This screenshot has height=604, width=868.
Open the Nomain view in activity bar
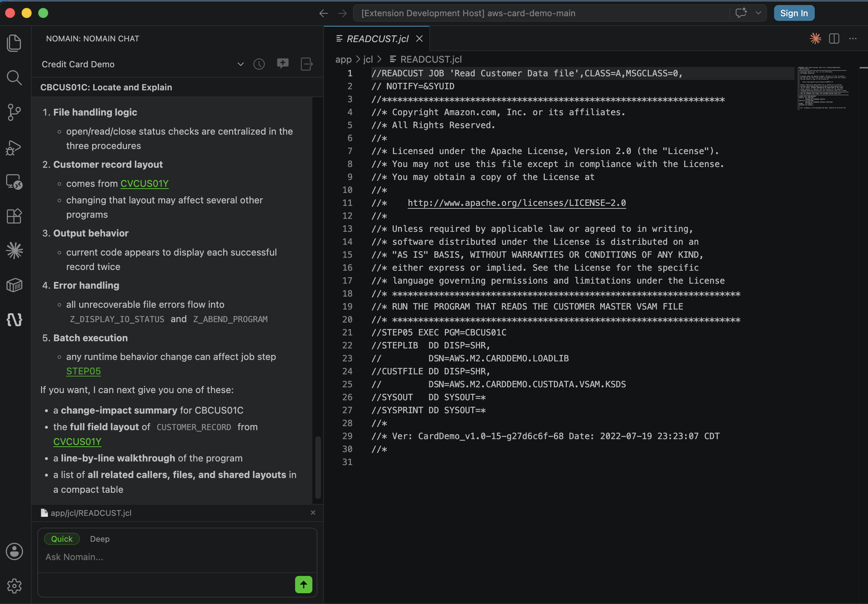coord(14,320)
